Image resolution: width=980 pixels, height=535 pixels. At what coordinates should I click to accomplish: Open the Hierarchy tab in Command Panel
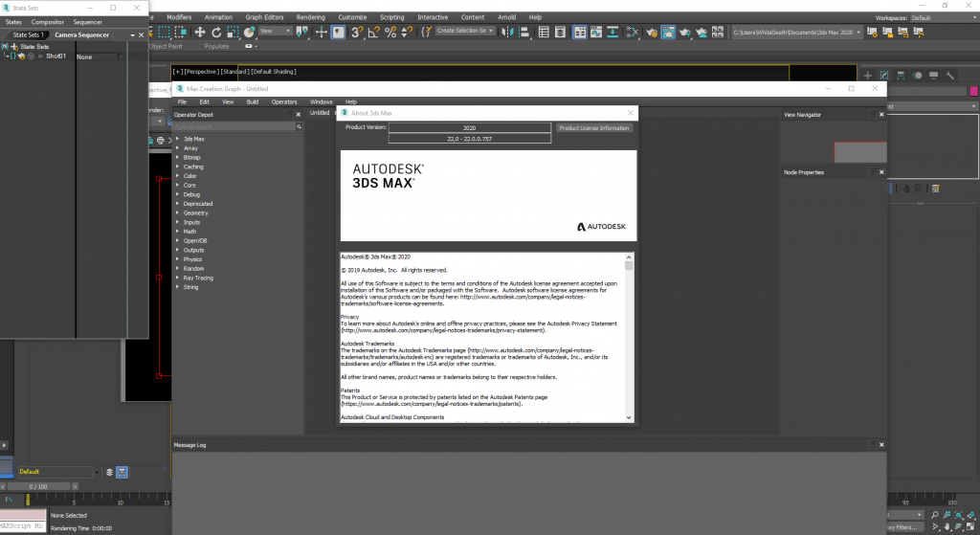pyautogui.click(x=901, y=76)
